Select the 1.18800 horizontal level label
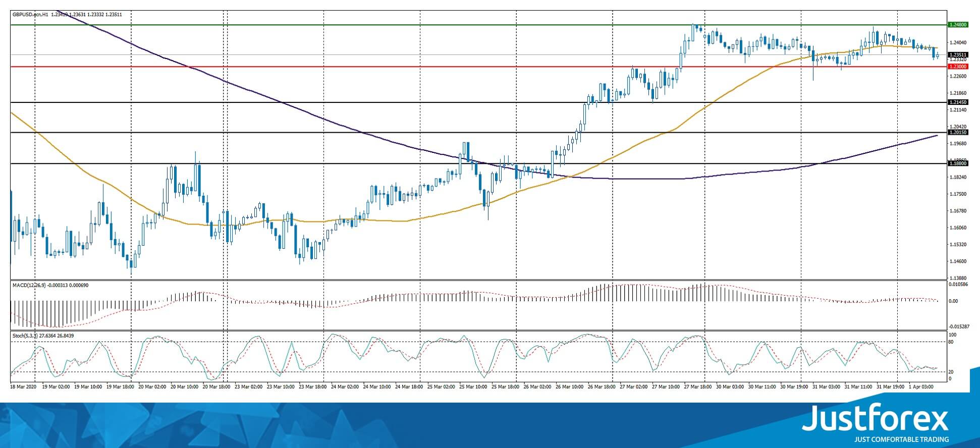Screen dimensions: 980x448 click(958, 163)
